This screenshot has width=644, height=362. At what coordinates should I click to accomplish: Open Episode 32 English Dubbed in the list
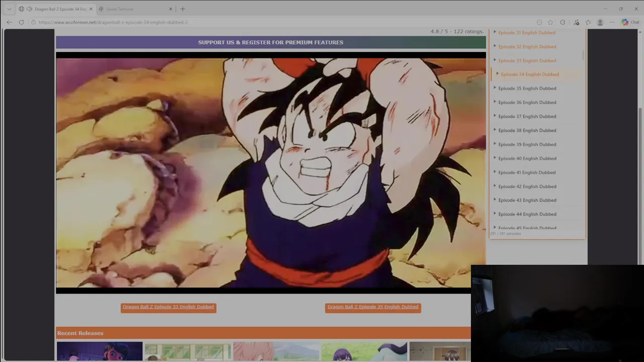point(527,47)
